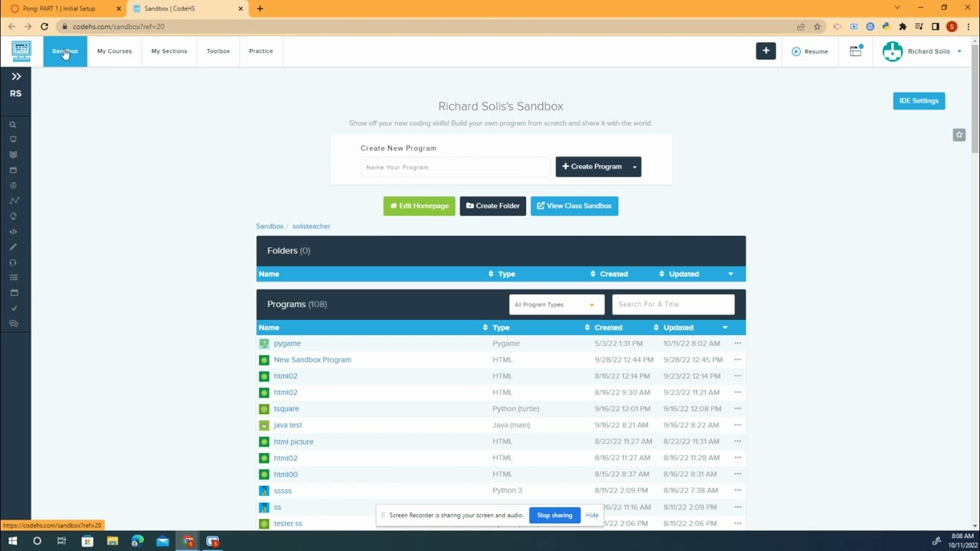Open the search icon in sidebar
980x551 pixels.
click(13, 125)
